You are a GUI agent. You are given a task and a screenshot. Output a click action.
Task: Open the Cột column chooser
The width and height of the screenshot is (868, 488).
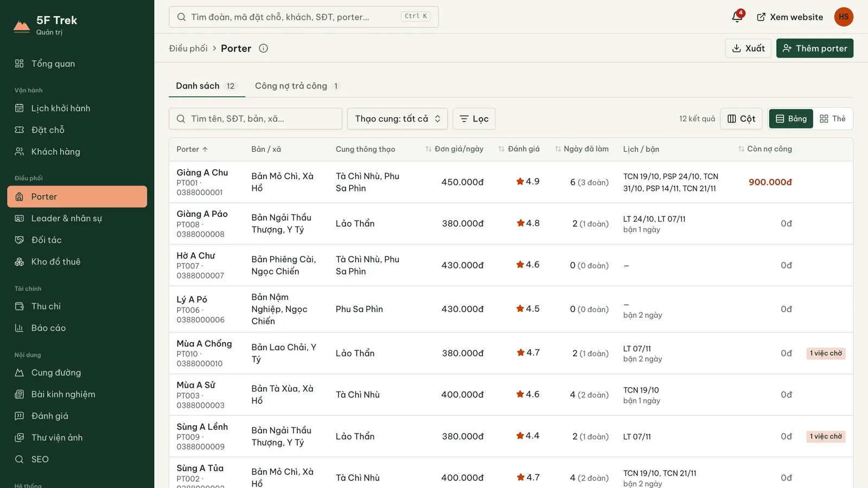[742, 119]
